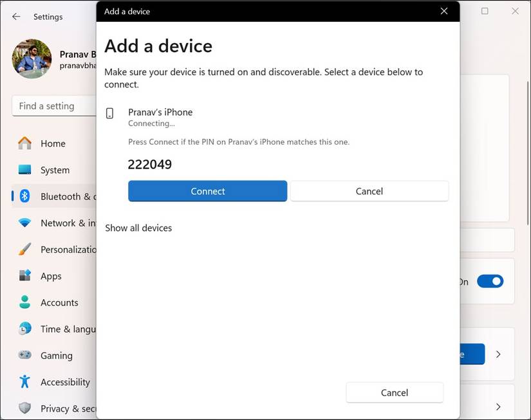This screenshot has width=531, height=420.
Task: Click the PIN 222049 text
Action: [150, 165]
